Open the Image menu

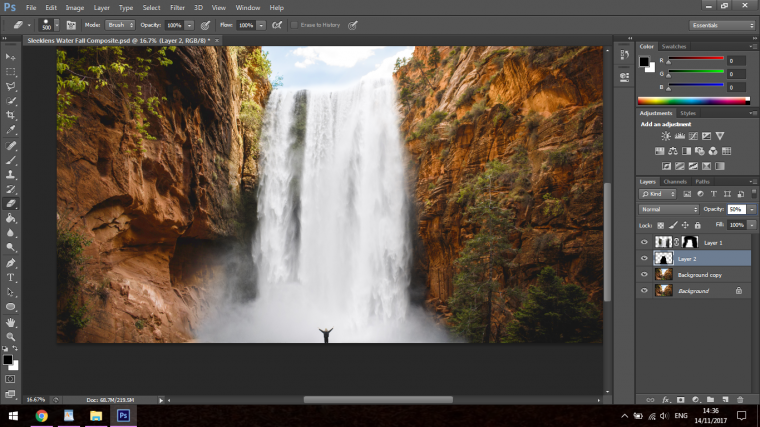click(x=75, y=8)
